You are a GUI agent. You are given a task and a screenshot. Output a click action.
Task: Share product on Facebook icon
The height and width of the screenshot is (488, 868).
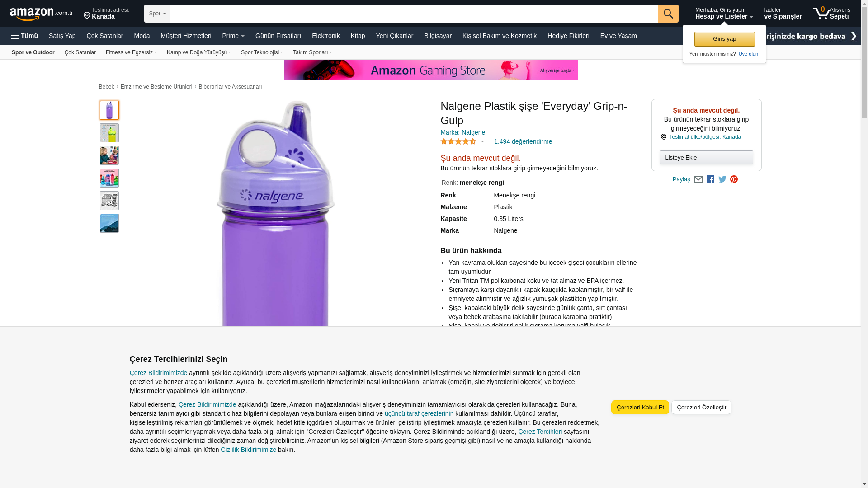tap(710, 179)
